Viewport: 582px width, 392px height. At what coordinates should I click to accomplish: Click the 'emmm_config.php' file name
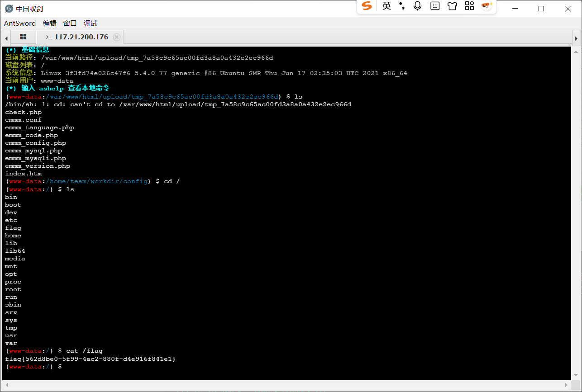[35, 143]
